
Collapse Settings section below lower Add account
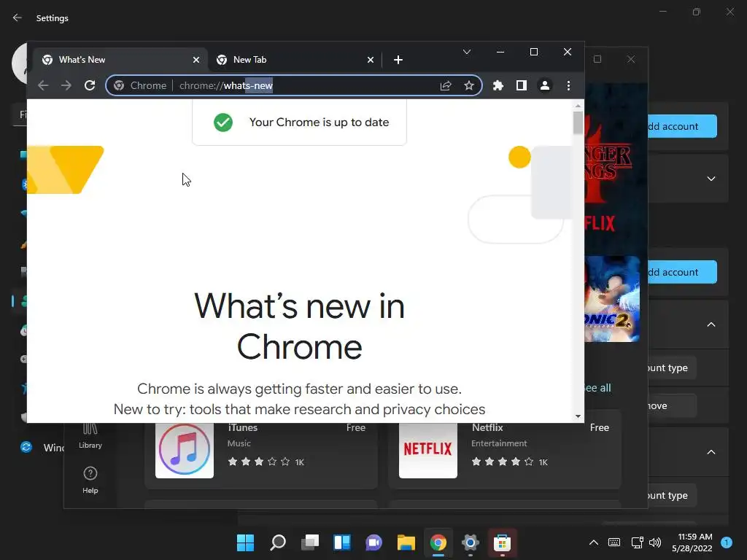coord(711,324)
